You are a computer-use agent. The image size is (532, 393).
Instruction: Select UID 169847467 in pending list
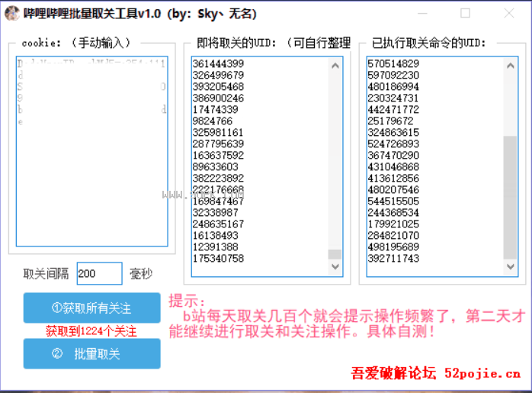coord(218,201)
